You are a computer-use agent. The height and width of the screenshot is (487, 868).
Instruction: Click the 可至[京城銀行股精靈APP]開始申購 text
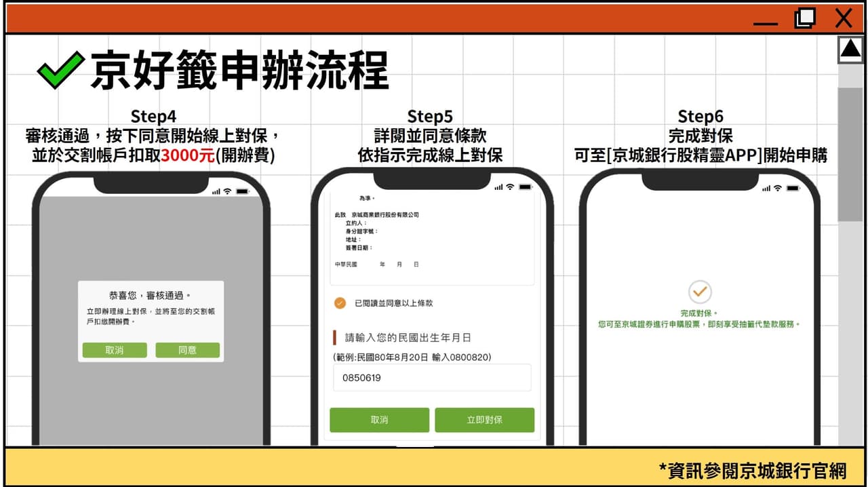[701, 155]
